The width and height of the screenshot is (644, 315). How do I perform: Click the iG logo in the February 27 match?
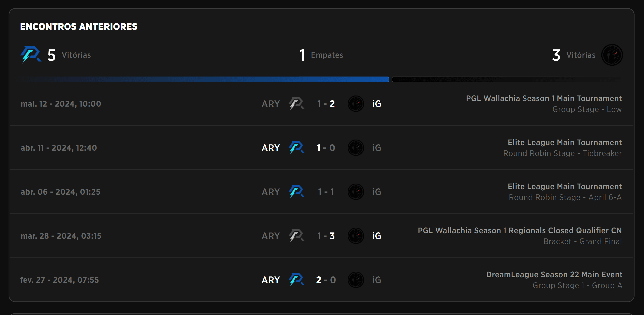(x=356, y=280)
